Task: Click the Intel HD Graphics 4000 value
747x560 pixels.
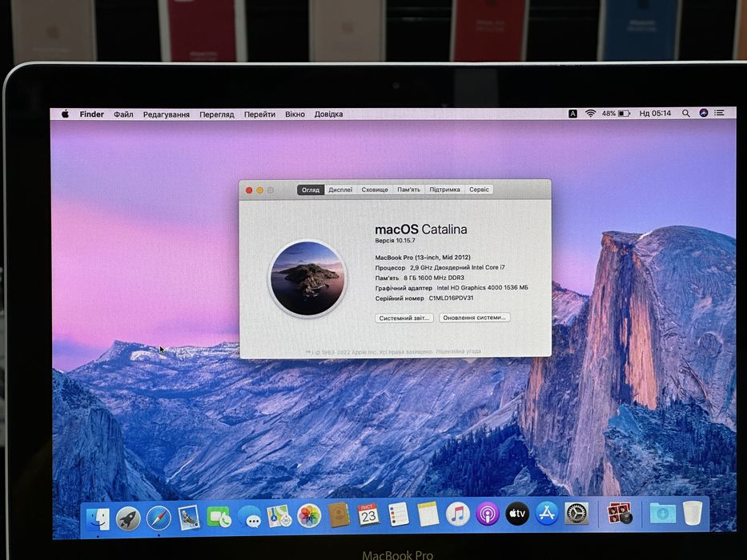Action: [482, 288]
